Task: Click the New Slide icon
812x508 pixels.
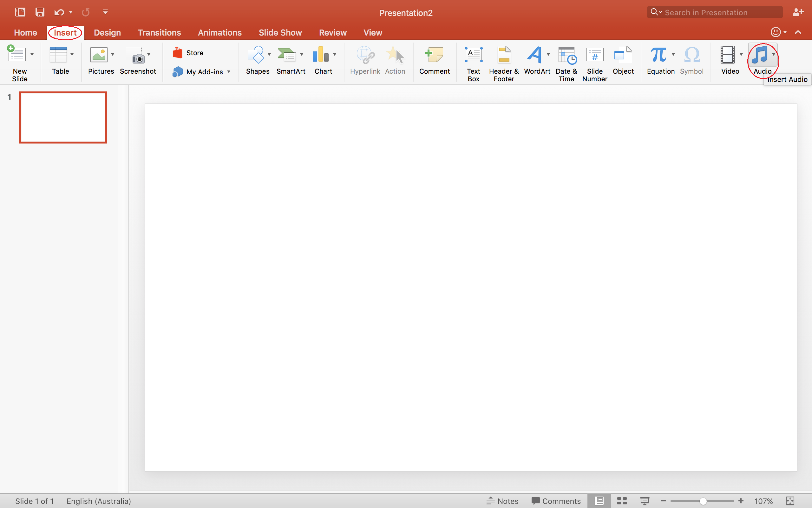Action: click(16, 54)
